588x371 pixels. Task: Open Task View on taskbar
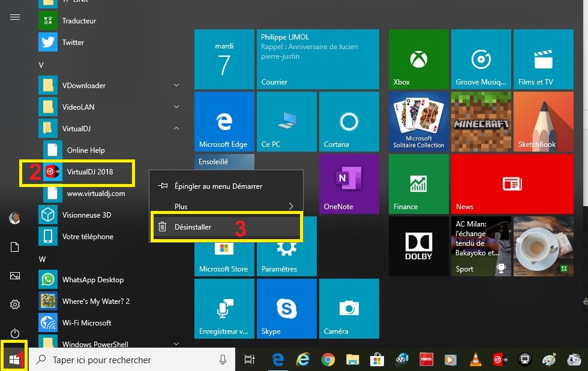pyautogui.click(x=250, y=360)
